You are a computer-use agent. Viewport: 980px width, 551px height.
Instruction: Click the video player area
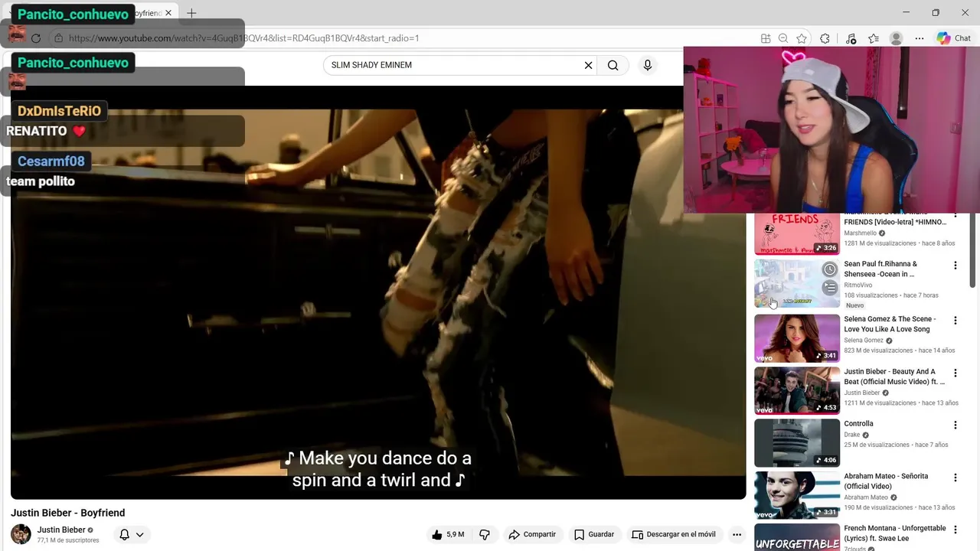(x=378, y=292)
